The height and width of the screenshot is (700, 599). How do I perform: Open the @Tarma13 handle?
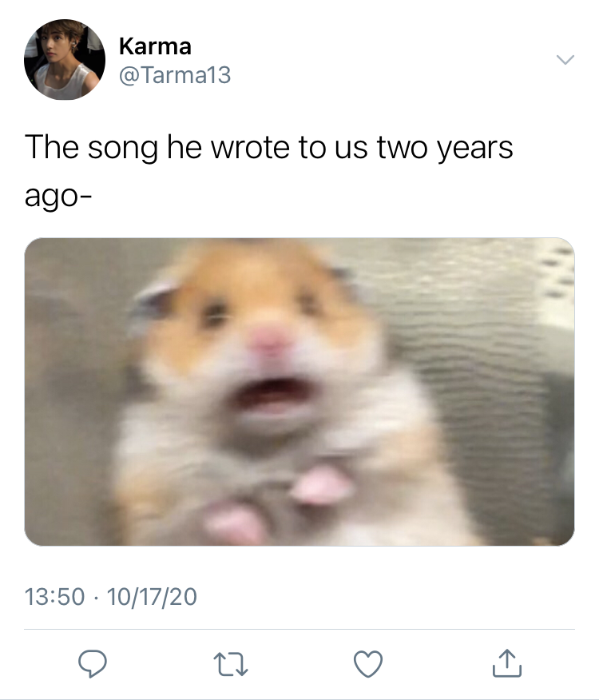(175, 74)
